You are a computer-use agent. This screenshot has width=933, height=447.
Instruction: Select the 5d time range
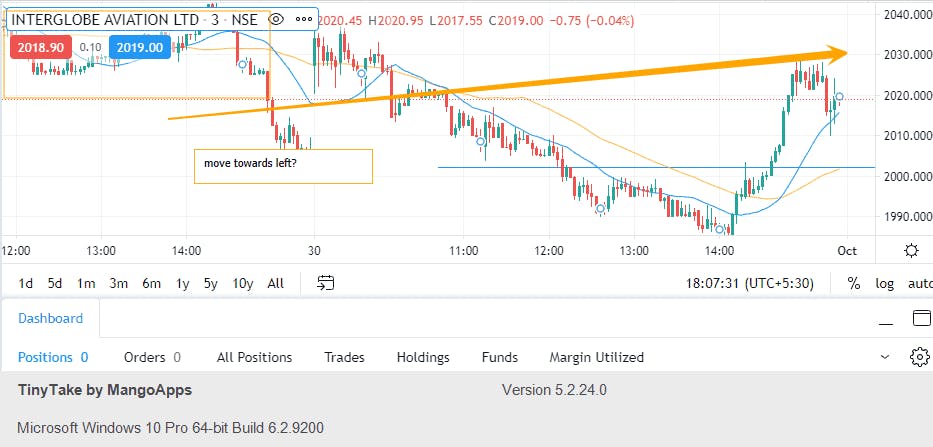point(55,283)
